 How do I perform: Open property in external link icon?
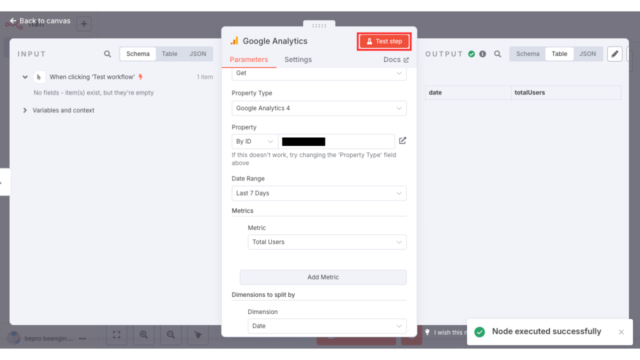pos(402,141)
